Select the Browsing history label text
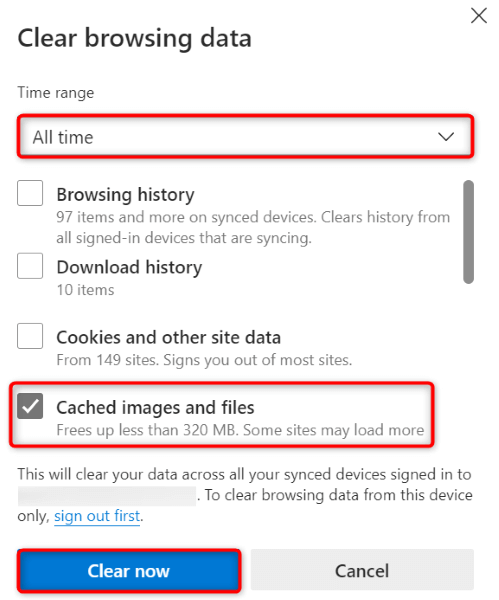This screenshot has height=600, width=499. (x=126, y=194)
